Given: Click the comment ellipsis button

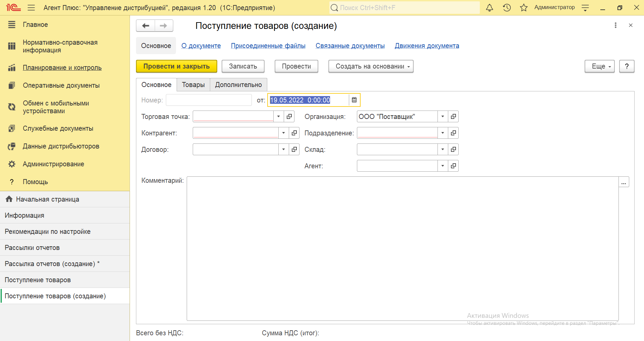Looking at the screenshot, I should (624, 182).
